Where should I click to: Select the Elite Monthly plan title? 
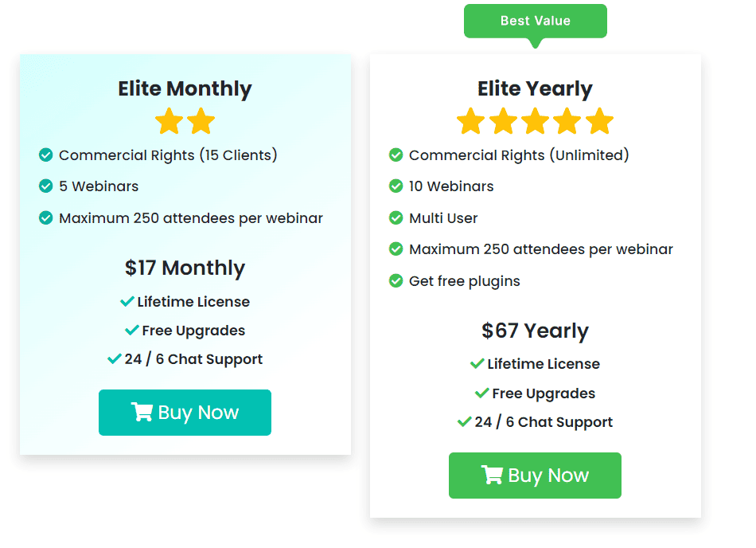[185, 88]
